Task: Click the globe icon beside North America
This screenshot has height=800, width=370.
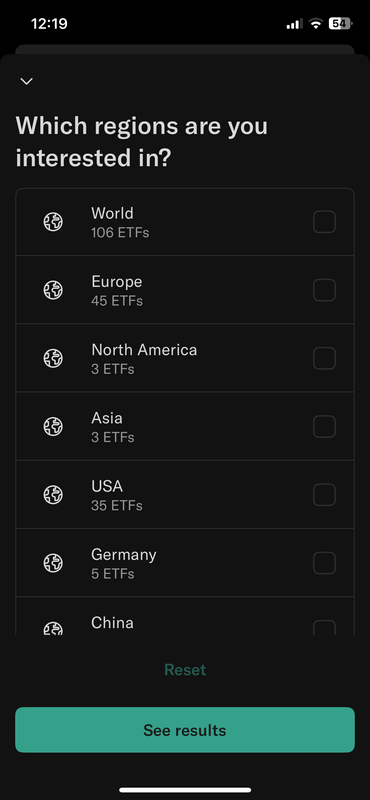Action: [53, 358]
